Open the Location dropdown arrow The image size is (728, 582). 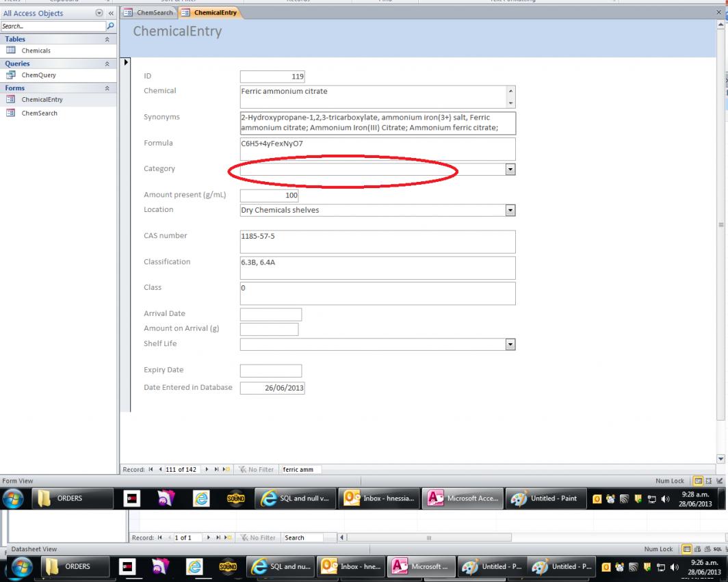tap(510, 210)
